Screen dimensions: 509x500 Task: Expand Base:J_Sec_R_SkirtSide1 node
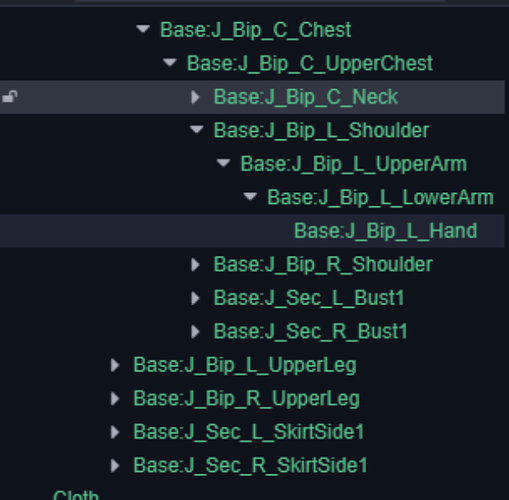(115, 465)
